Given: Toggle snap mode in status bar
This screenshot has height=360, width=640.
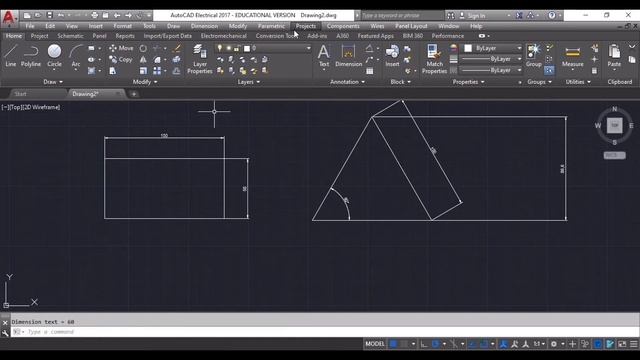Looking at the screenshot, I should pos(404,344).
